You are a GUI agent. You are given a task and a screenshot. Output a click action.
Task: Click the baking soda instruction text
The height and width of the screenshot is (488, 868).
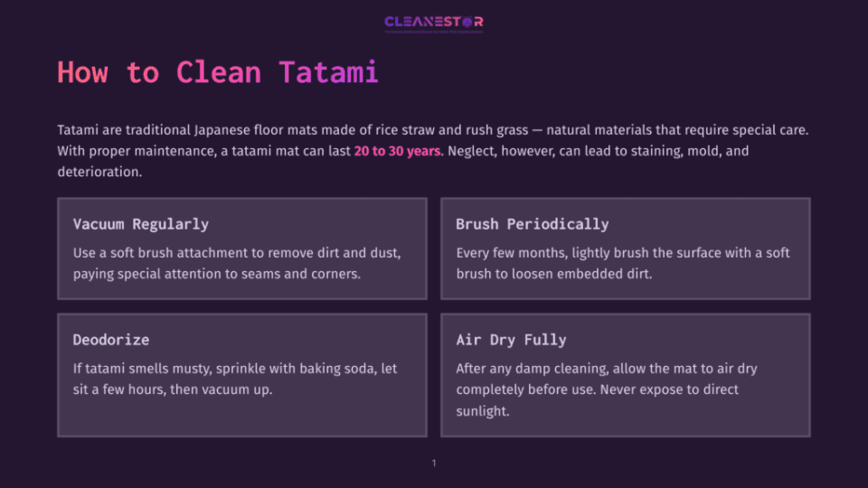[x=235, y=379]
